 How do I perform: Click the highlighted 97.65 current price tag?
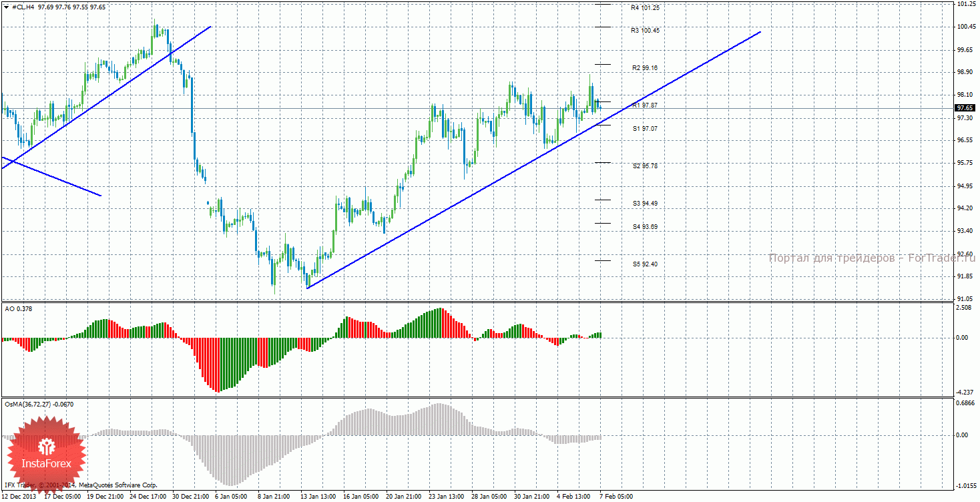point(965,107)
